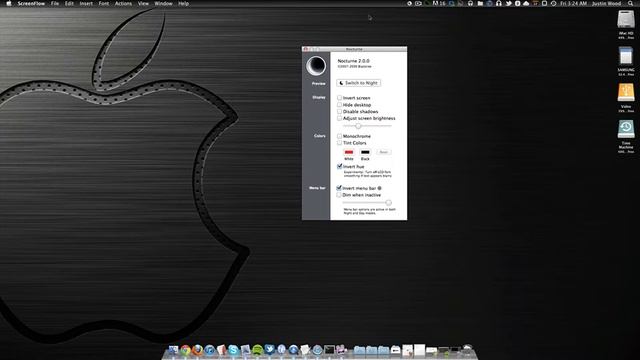Check the Disable shadows box
640x360 pixels.
coord(340,111)
